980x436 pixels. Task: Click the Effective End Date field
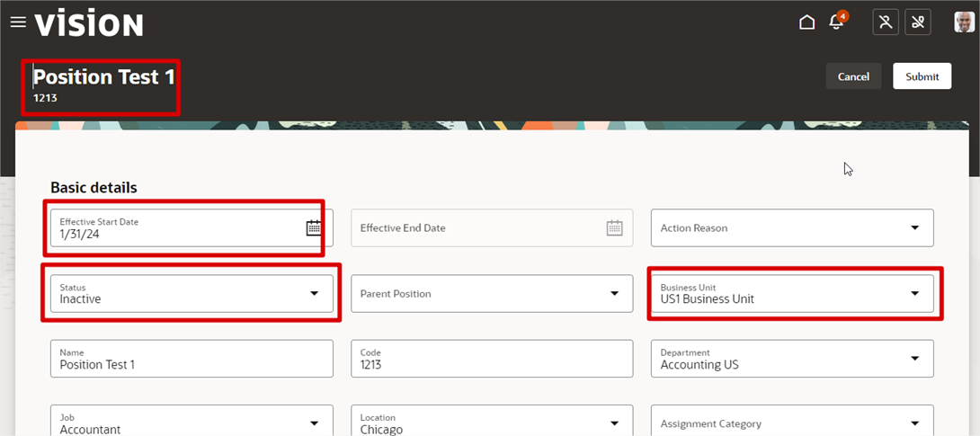tap(493, 228)
